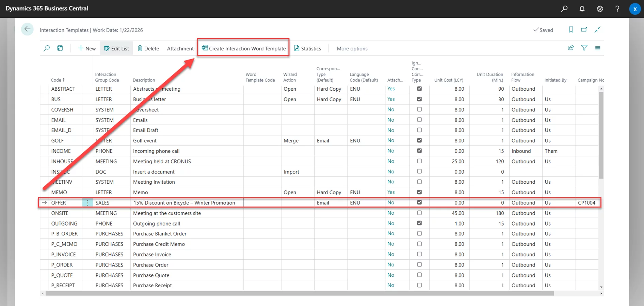The height and width of the screenshot is (306, 644).
Task: Click the horizontal scrollbar at the bottom
Action: pos(300,293)
